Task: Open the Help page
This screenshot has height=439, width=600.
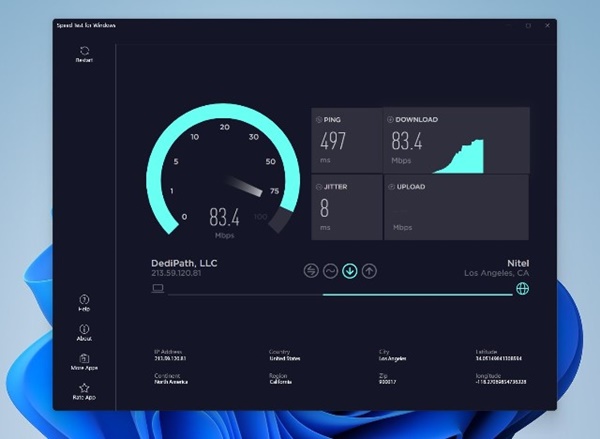Action: coord(84,303)
